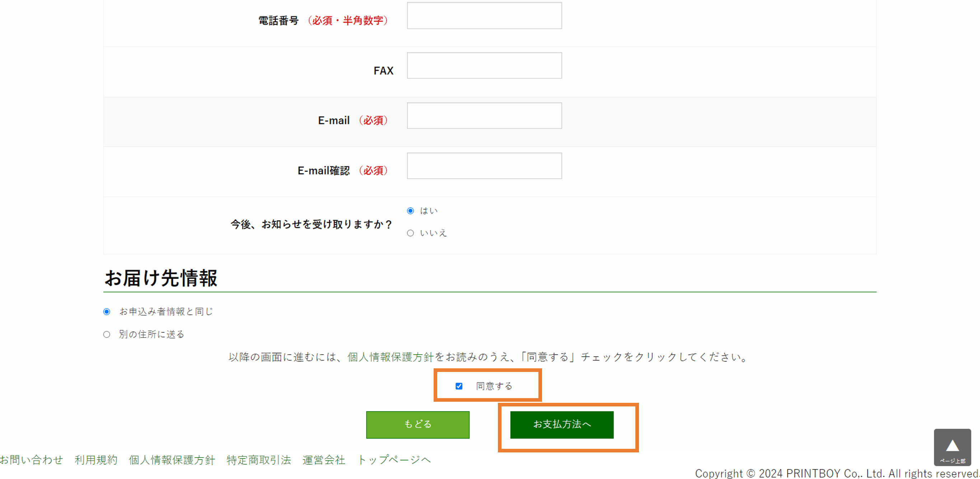Click the inline 個人情報保護方針 text link
980x479 pixels.
(392, 357)
